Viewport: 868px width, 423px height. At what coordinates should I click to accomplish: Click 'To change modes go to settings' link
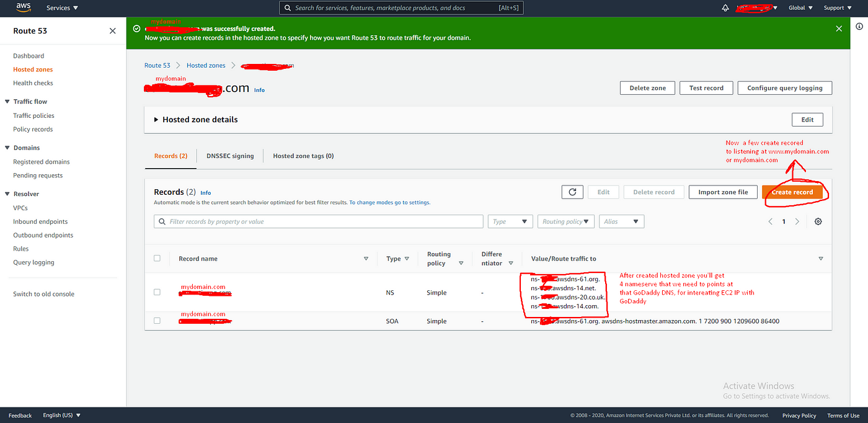389,203
